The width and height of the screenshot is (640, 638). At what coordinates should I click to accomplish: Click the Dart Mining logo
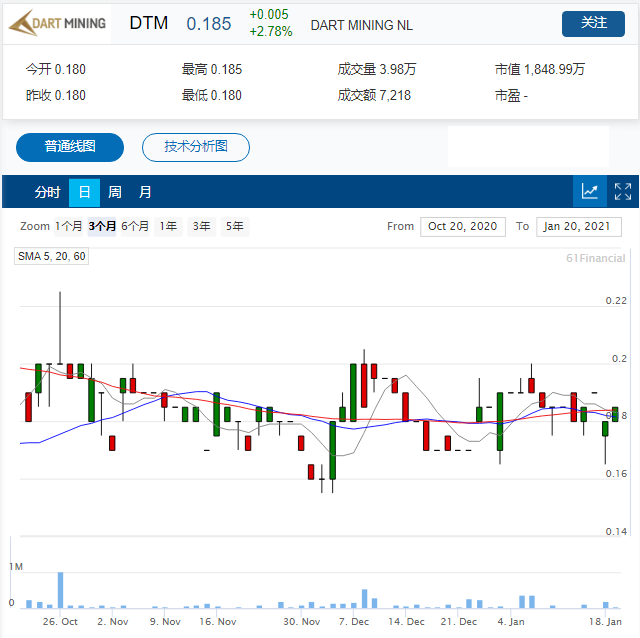tap(57, 24)
